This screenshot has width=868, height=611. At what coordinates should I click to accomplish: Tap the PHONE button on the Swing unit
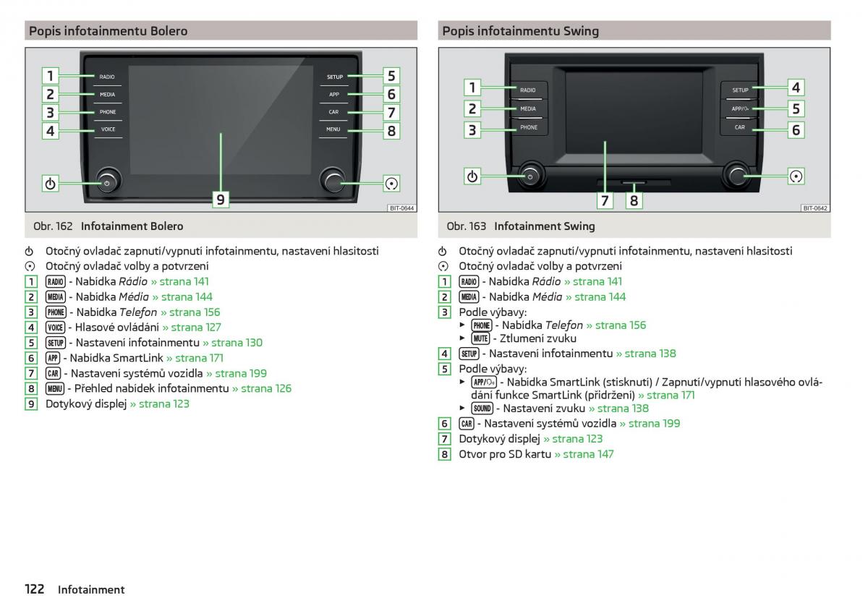[x=529, y=127]
